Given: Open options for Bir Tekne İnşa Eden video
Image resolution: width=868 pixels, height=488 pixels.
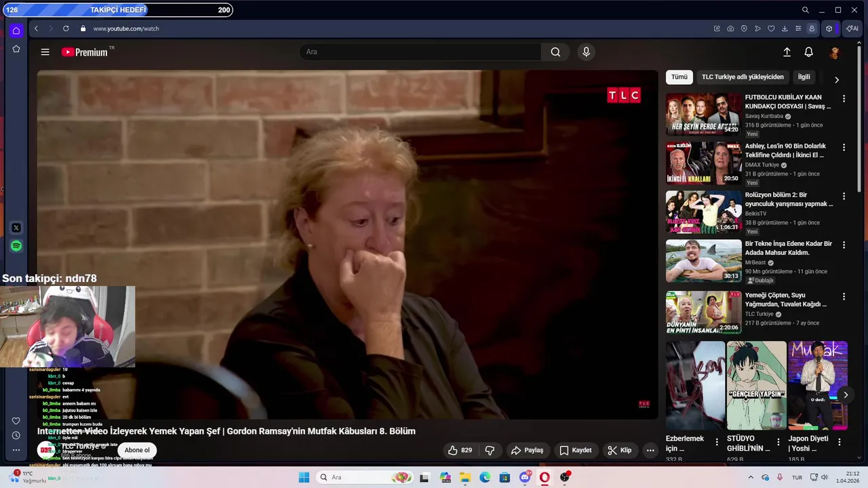Looking at the screenshot, I should tap(844, 245).
